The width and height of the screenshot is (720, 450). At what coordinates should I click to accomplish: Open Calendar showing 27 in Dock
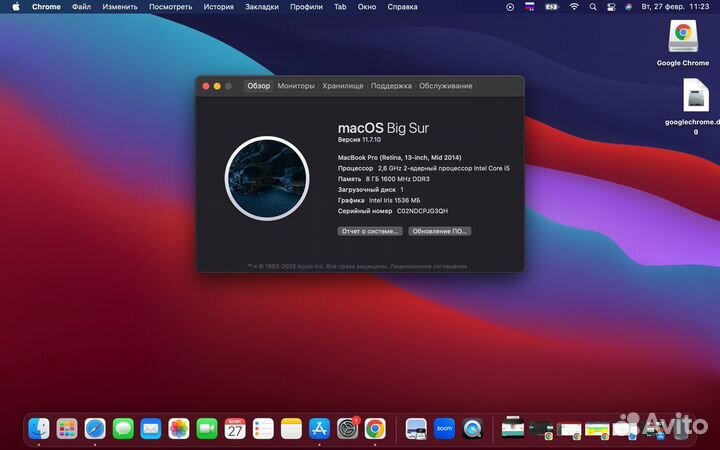tap(235, 429)
